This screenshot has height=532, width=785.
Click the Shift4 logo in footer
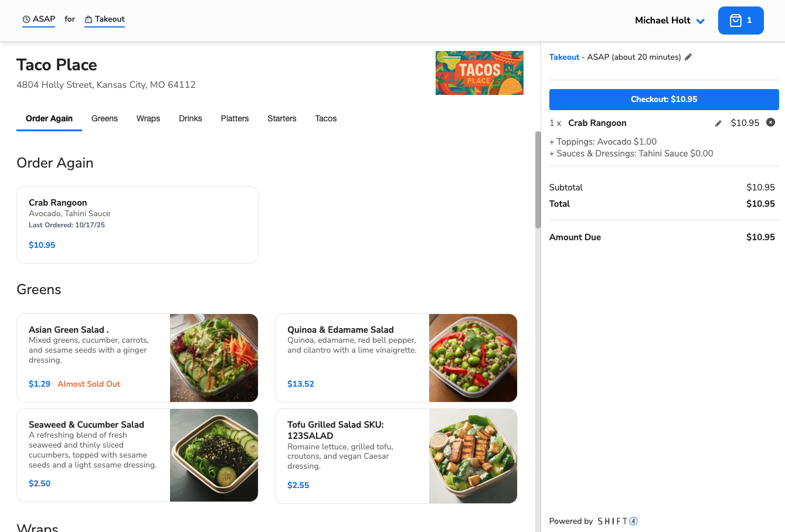(617, 521)
